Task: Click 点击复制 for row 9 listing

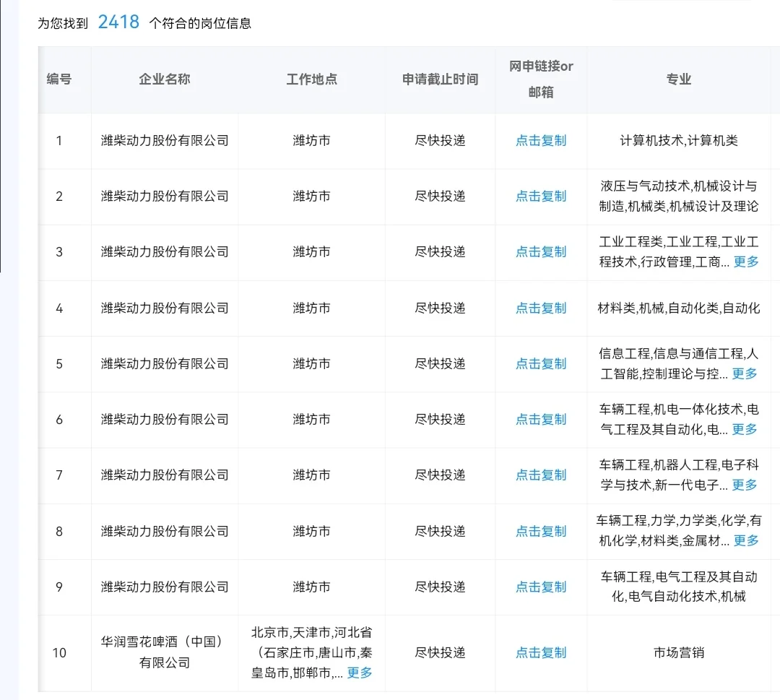Action: click(540, 587)
